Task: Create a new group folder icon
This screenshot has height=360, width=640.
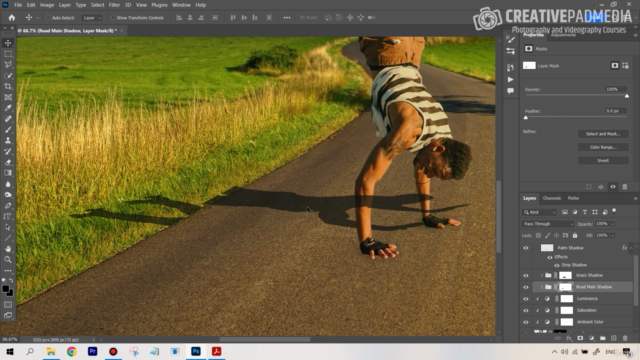Action: (602, 338)
